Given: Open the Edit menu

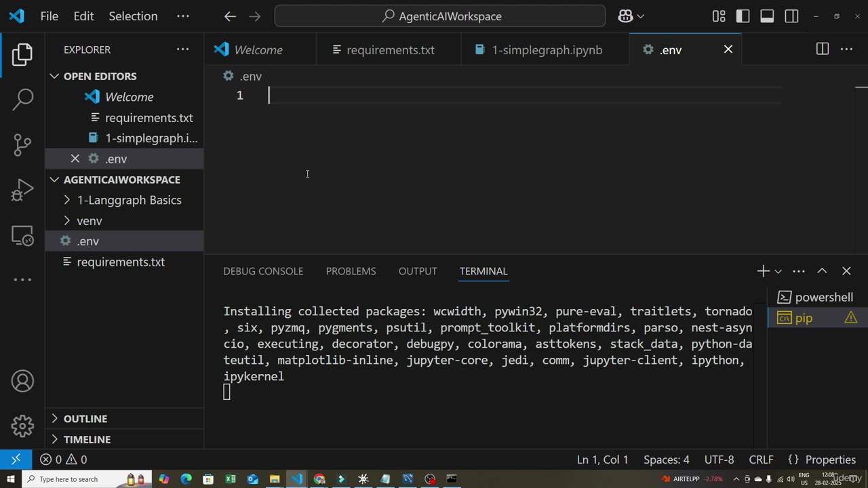Looking at the screenshot, I should pyautogui.click(x=83, y=16).
